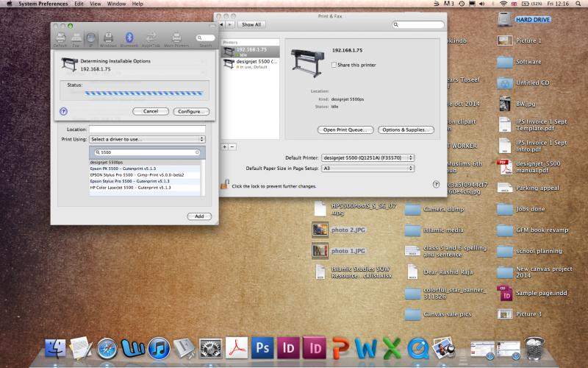Open iTunes from the Dock
Image resolution: width=588 pixels, height=368 pixels.
click(x=159, y=348)
